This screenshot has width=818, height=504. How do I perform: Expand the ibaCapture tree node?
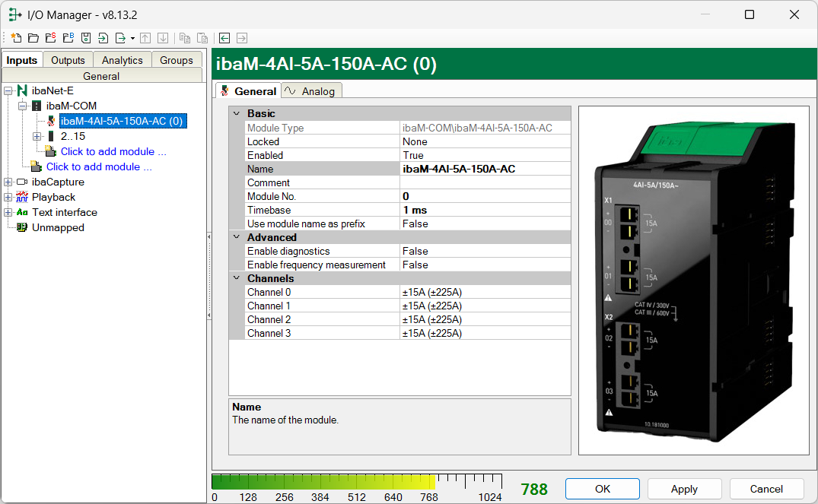[8, 182]
